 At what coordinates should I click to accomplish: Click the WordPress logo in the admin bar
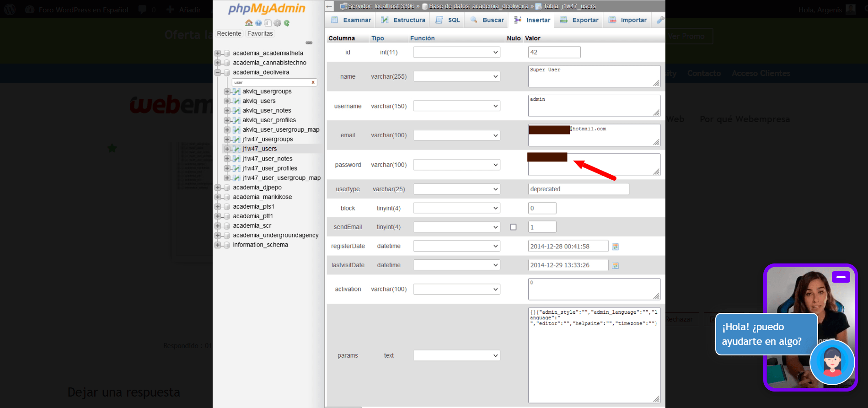pos(10,9)
